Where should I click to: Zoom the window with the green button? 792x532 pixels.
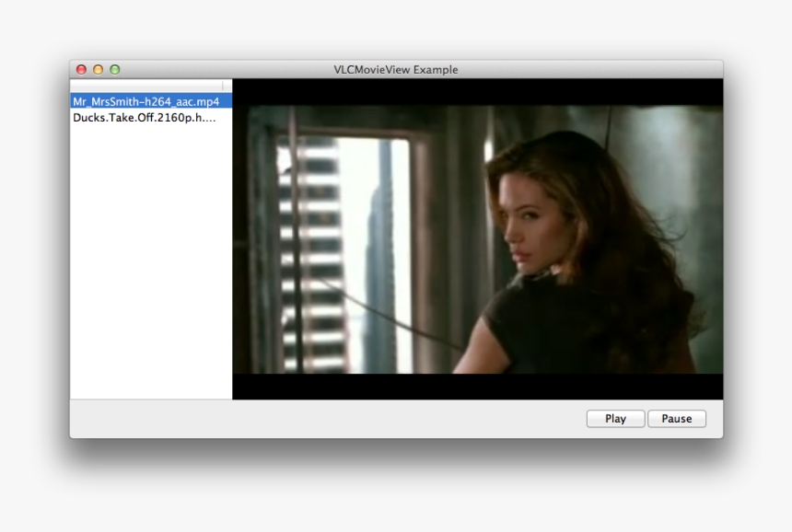(x=115, y=70)
